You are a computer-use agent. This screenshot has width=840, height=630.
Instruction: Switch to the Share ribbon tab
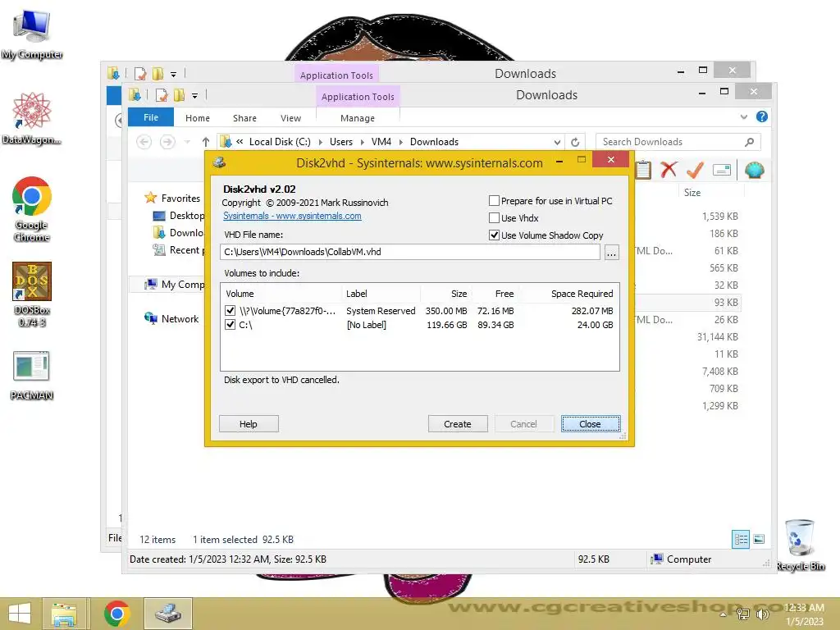pyautogui.click(x=244, y=118)
